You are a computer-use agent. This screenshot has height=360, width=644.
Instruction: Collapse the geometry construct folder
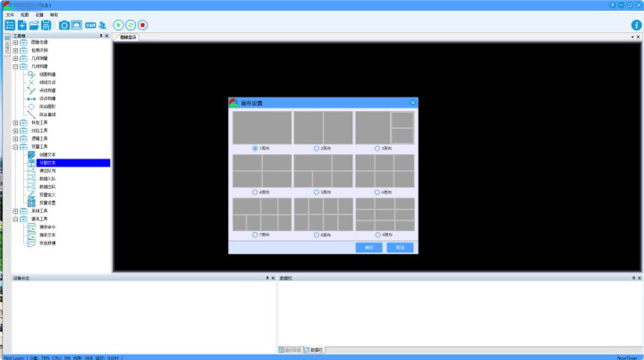tap(15, 66)
